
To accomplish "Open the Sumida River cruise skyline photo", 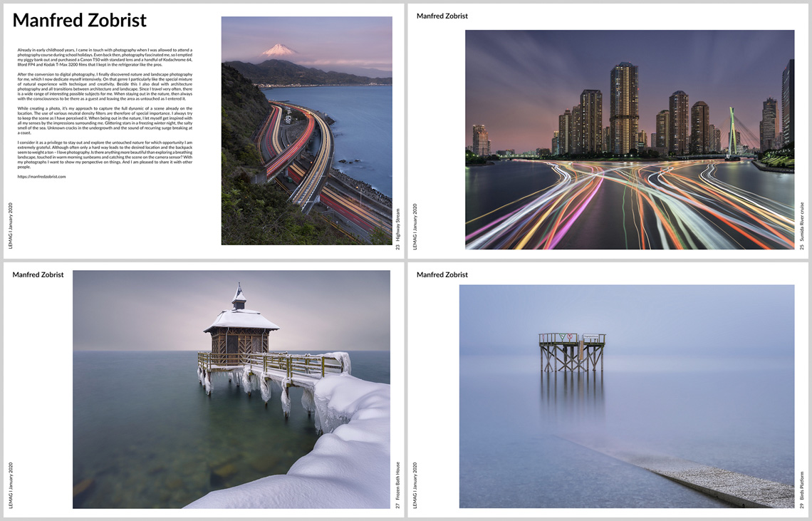I will pyautogui.click(x=630, y=140).
